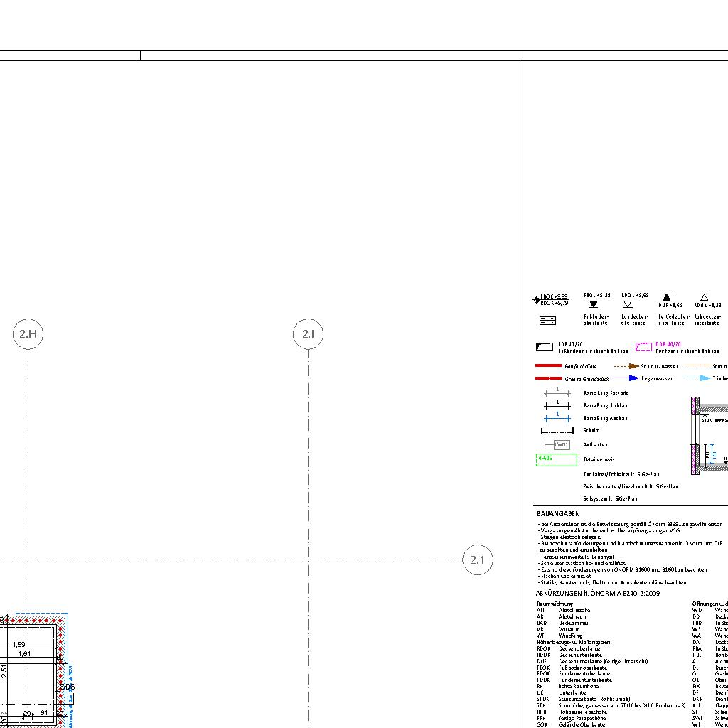Viewport: 728px width, 728px height.
Task: Click grid axis bubble 2.I
Action: tap(308, 334)
